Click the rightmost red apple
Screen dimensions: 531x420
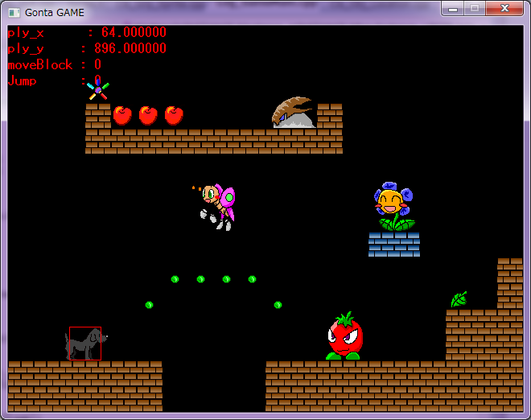[x=174, y=115]
